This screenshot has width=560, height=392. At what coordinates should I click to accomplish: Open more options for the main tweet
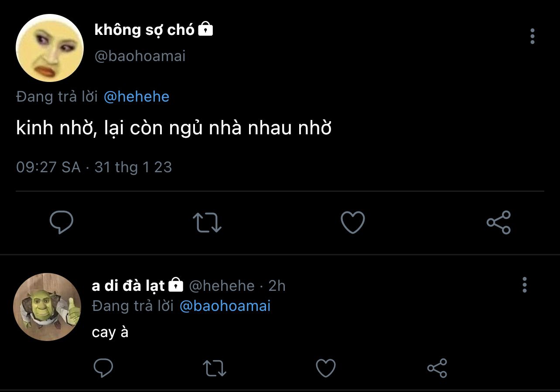[532, 37]
